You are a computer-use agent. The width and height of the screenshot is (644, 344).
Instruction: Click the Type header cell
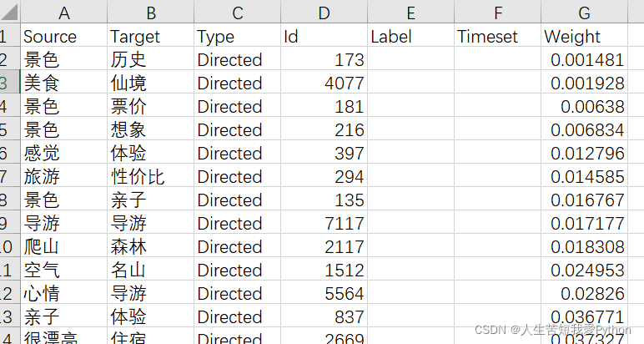click(x=238, y=35)
